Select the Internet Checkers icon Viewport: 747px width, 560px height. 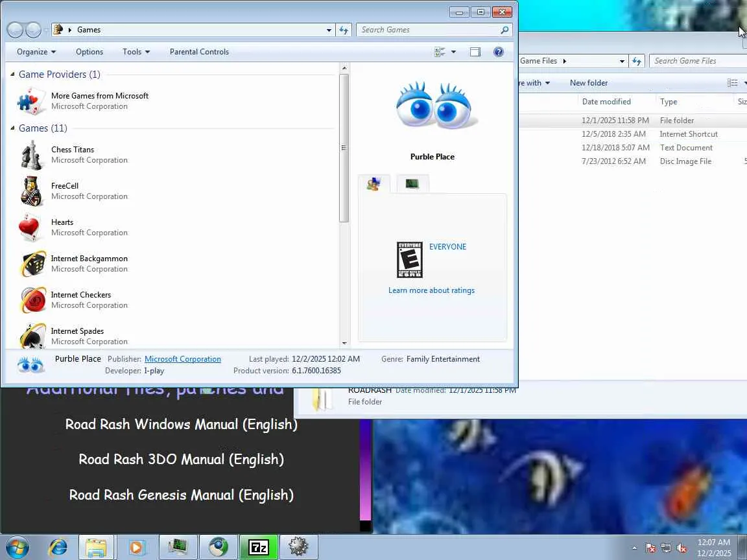coord(33,299)
